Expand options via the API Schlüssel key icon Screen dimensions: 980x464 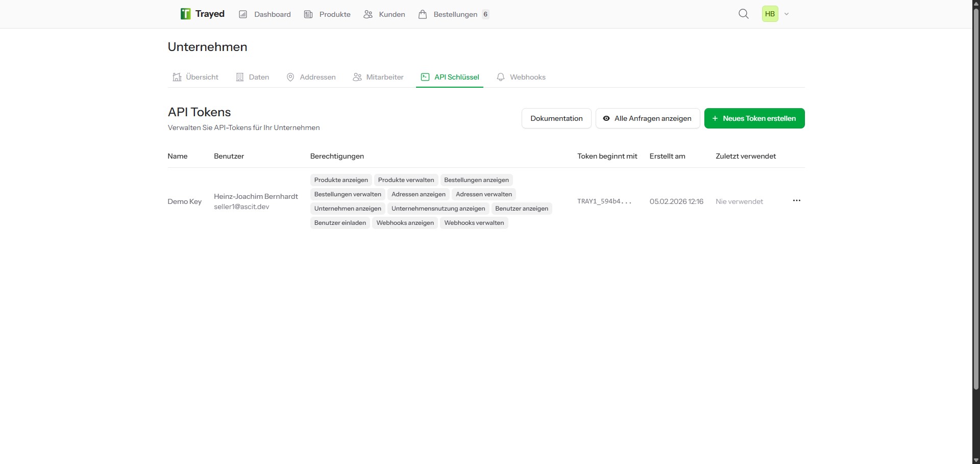click(425, 77)
